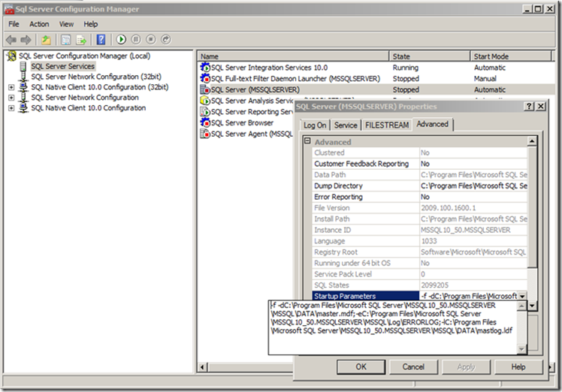This screenshot has width=562, height=392.
Task: Click the SQL Server Browser service icon
Action: click(x=205, y=122)
